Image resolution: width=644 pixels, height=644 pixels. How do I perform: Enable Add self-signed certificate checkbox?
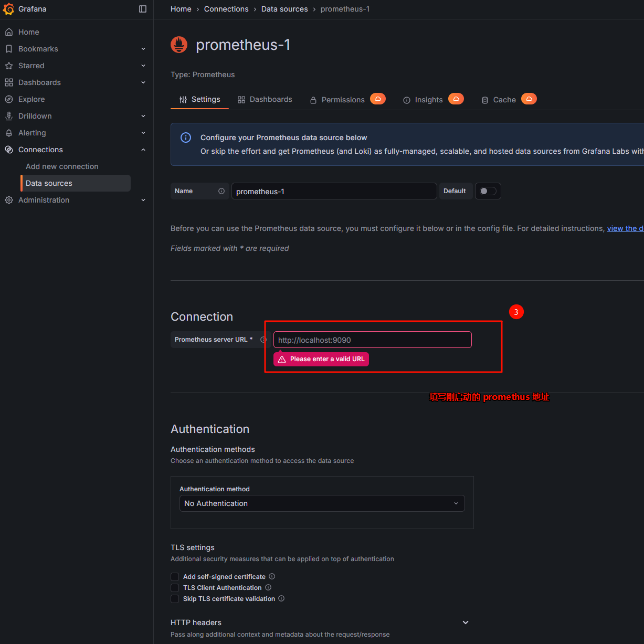tap(175, 577)
